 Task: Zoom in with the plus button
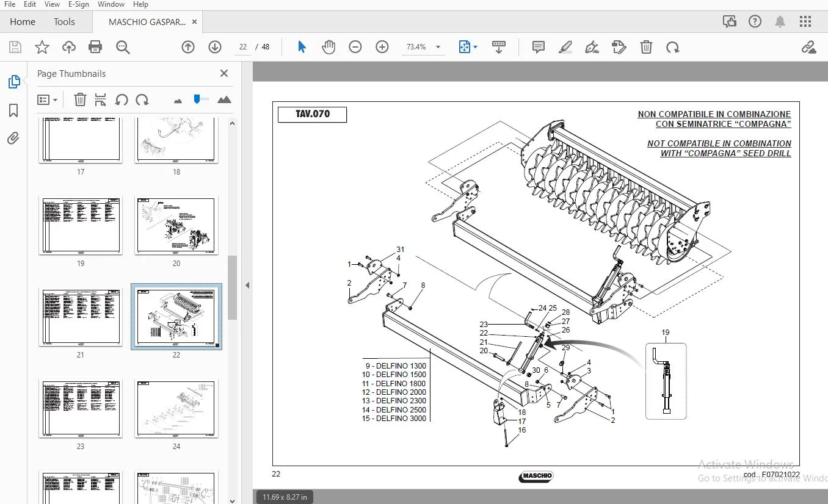pyautogui.click(x=382, y=47)
